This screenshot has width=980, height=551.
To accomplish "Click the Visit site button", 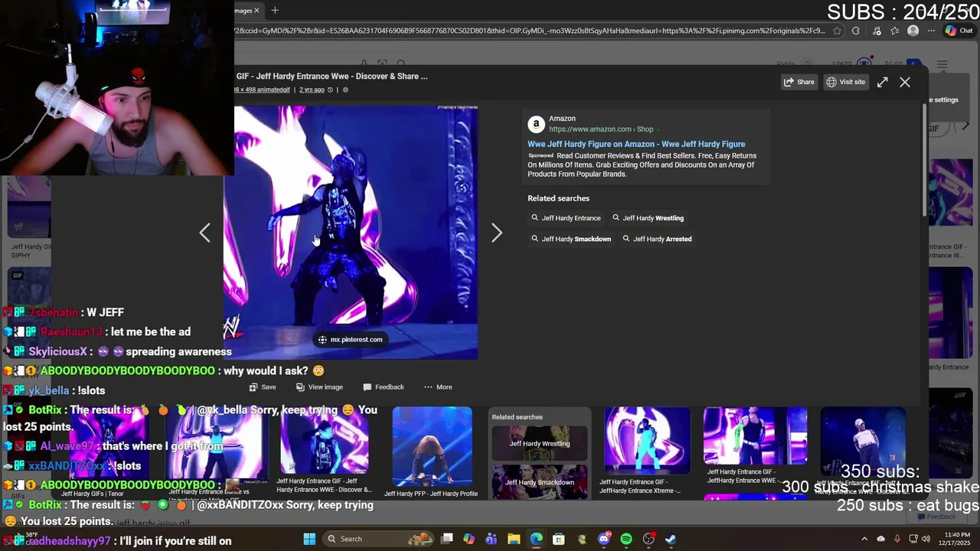I will (x=845, y=82).
